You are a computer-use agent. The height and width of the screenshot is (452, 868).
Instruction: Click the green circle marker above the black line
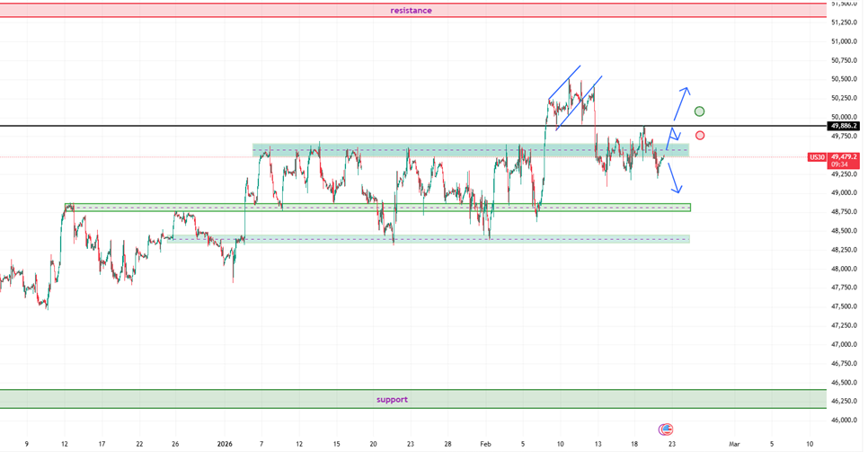pos(700,111)
